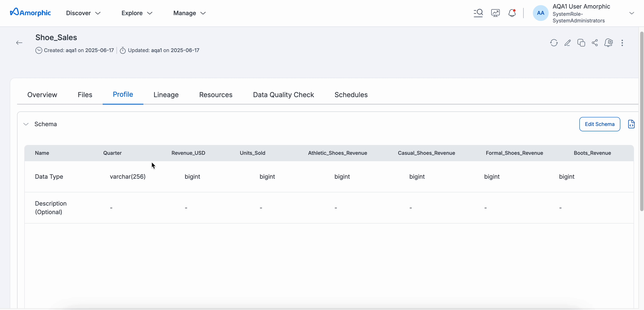Screen dimensions: 644x310
Task: Click the pencil edit dataset icon
Action: coord(567,43)
